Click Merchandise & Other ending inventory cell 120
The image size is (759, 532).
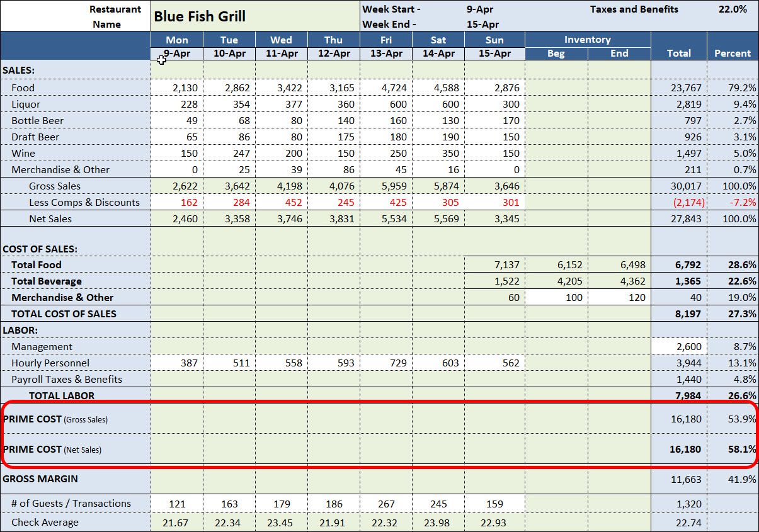pos(619,298)
